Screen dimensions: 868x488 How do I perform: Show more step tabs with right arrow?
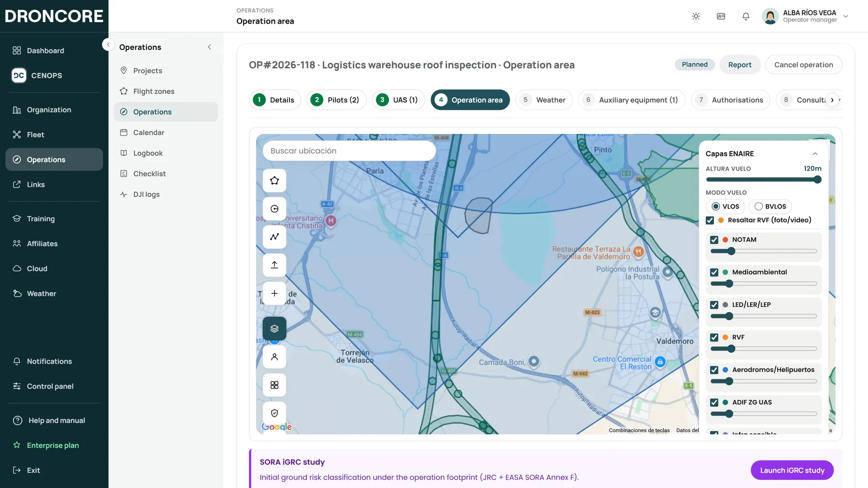[832, 100]
